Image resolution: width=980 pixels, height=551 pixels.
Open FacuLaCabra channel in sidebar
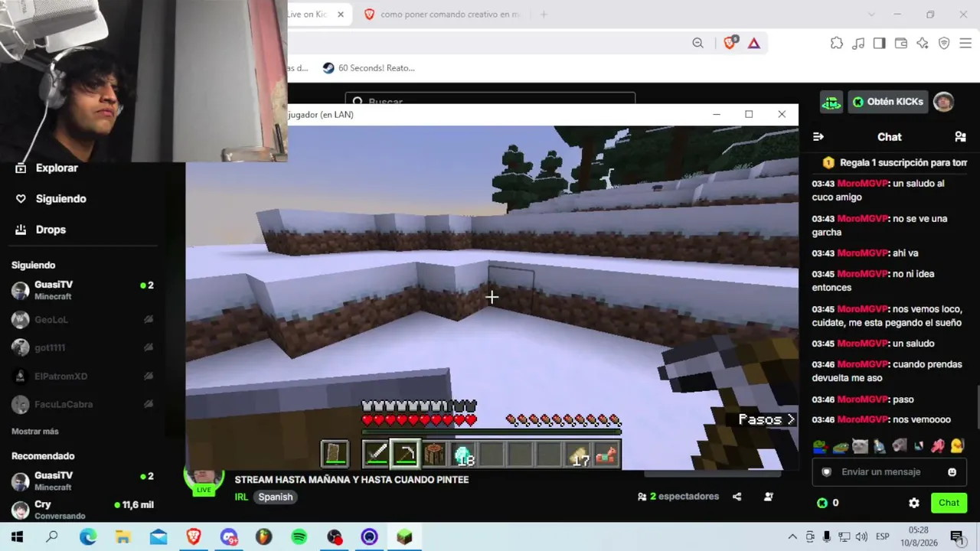tap(82, 404)
